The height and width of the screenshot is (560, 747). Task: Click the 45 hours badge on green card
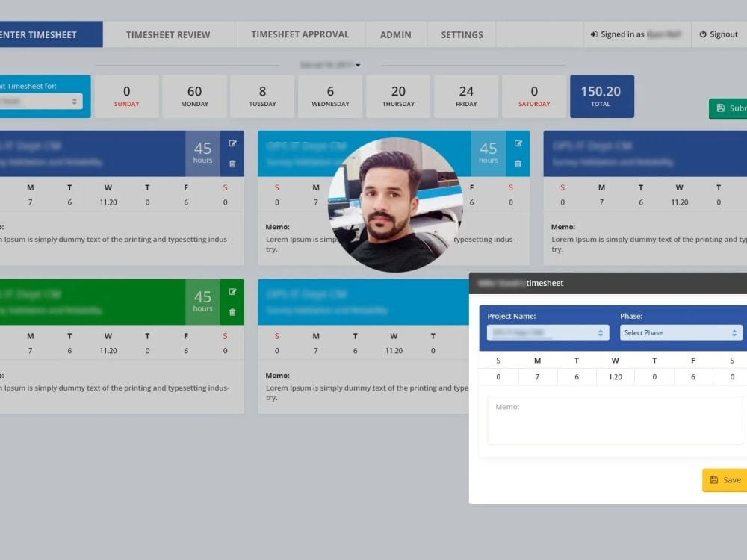(203, 302)
